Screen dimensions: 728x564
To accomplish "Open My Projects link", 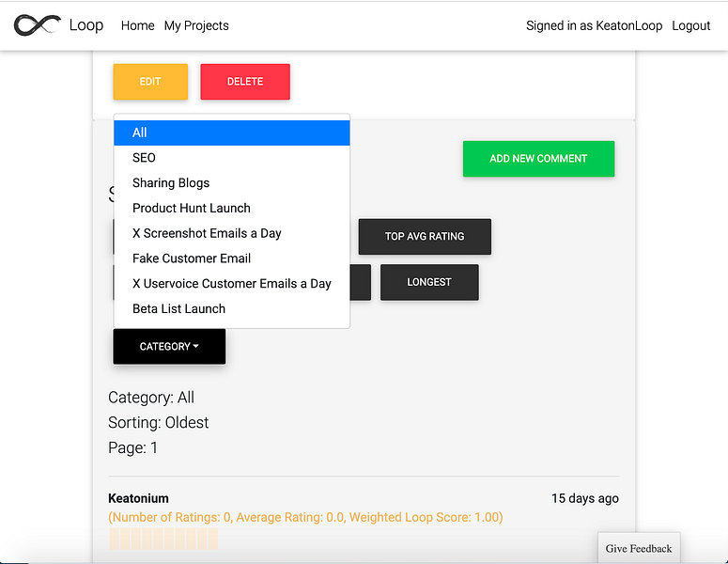I will coord(196,25).
